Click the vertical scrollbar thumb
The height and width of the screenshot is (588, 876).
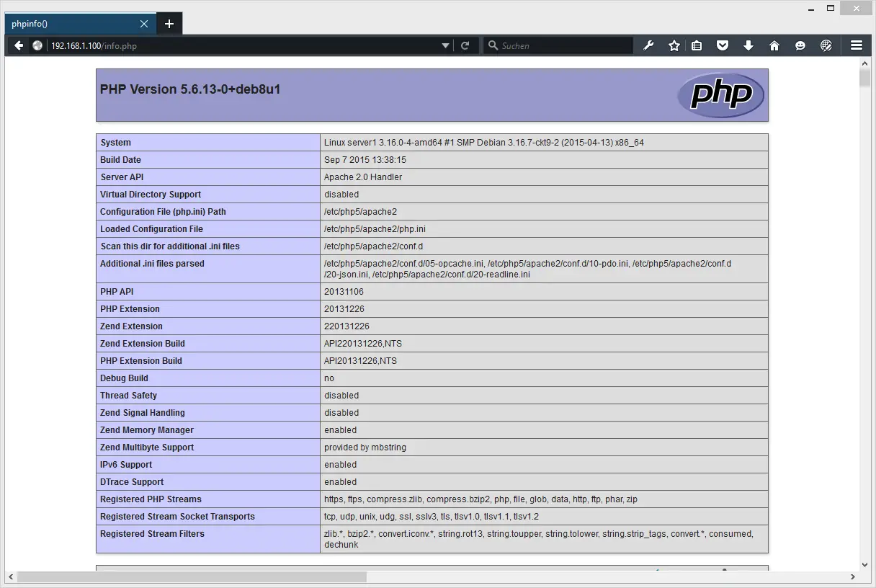pos(865,78)
